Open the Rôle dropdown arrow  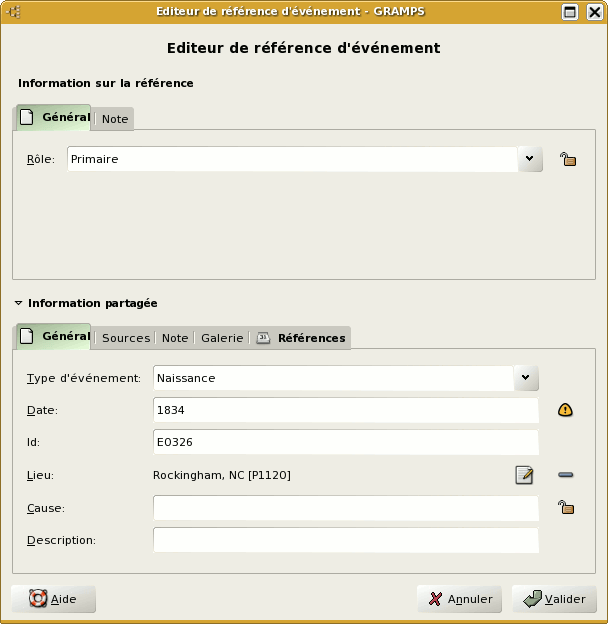pos(530,159)
